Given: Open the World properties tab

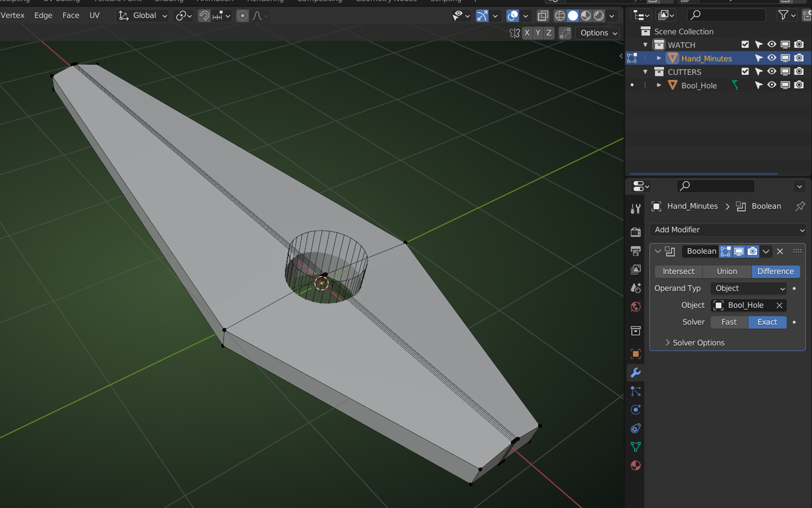Looking at the screenshot, I should click(x=636, y=307).
